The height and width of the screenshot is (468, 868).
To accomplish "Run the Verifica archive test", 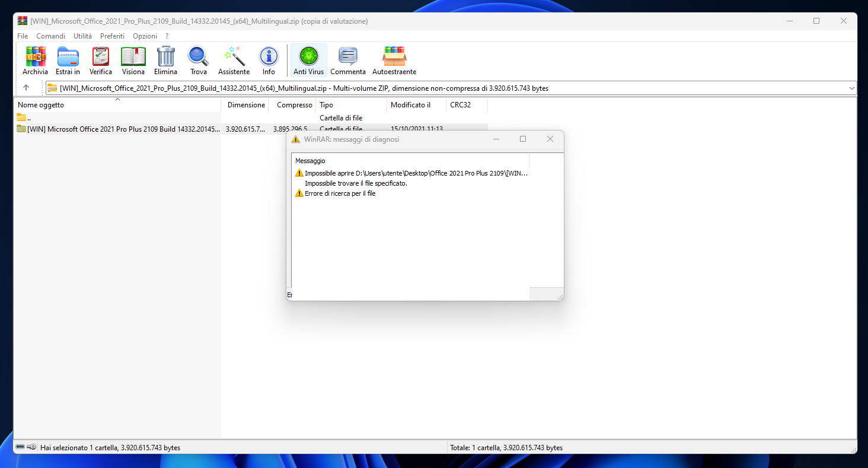I will [x=101, y=61].
